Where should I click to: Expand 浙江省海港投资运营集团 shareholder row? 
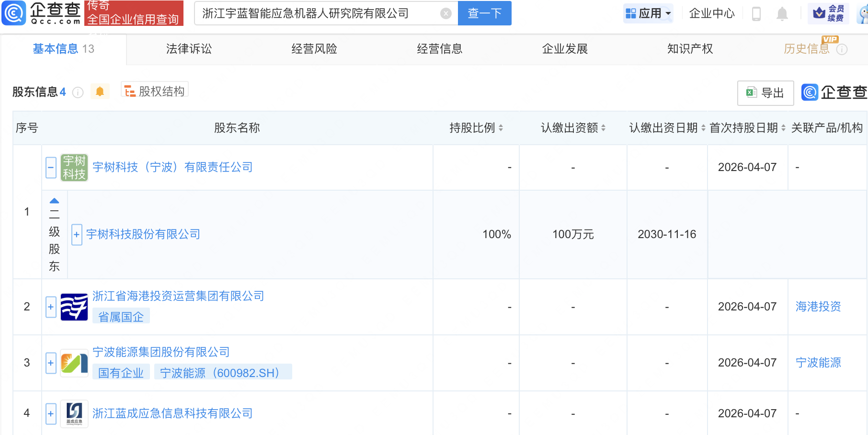51,307
